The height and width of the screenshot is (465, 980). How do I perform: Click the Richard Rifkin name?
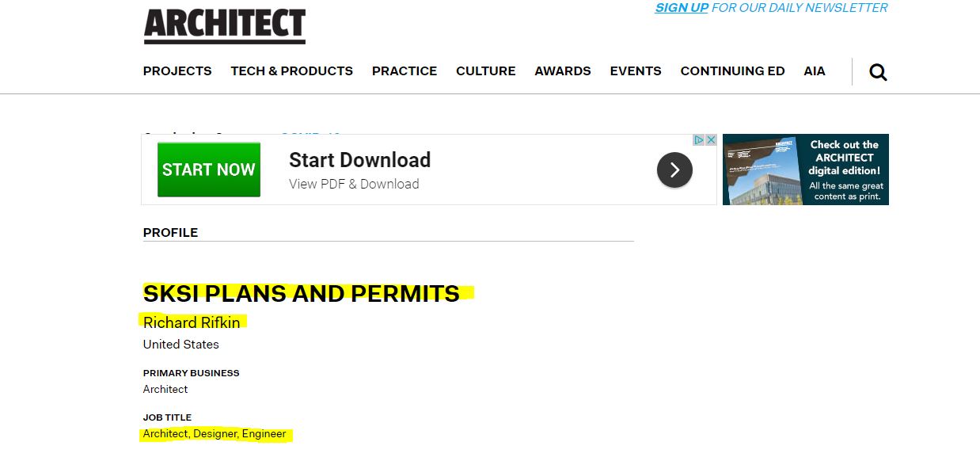(192, 322)
